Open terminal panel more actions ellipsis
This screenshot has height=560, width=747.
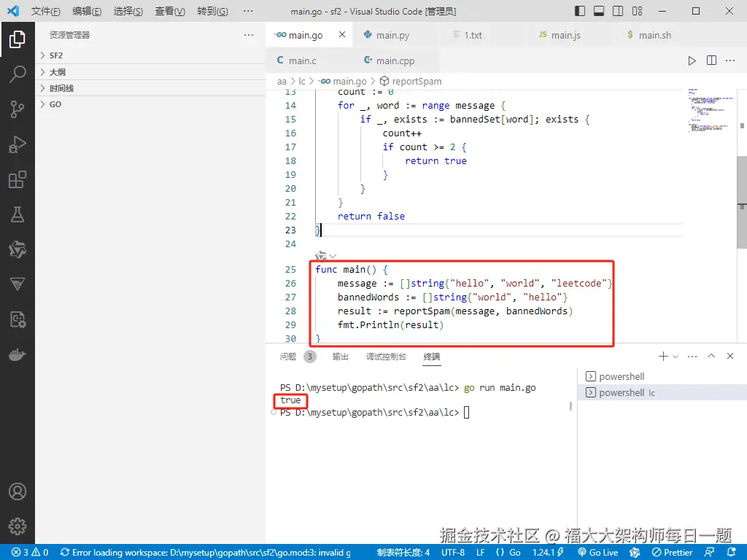[692, 356]
